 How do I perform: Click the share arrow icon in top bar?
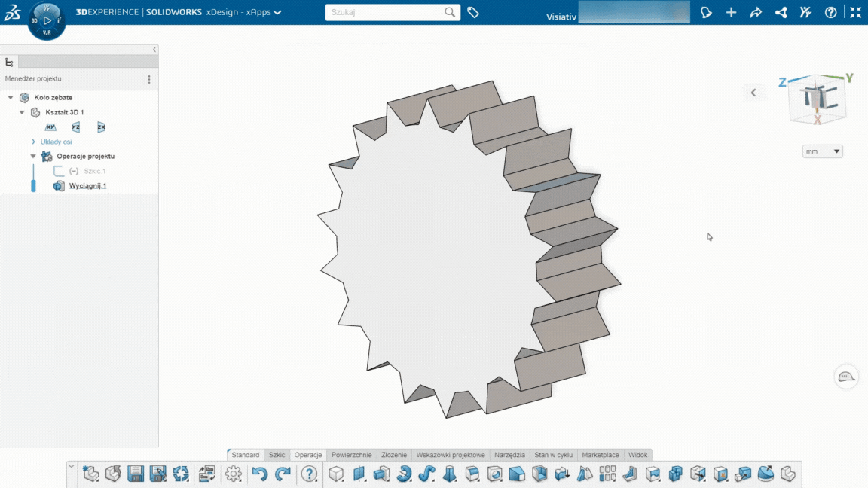tap(756, 12)
